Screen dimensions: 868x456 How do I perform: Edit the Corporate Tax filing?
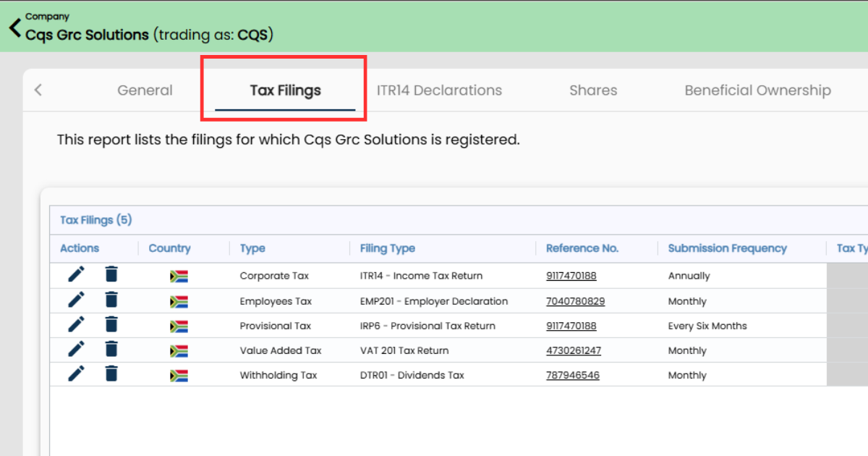coord(76,275)
